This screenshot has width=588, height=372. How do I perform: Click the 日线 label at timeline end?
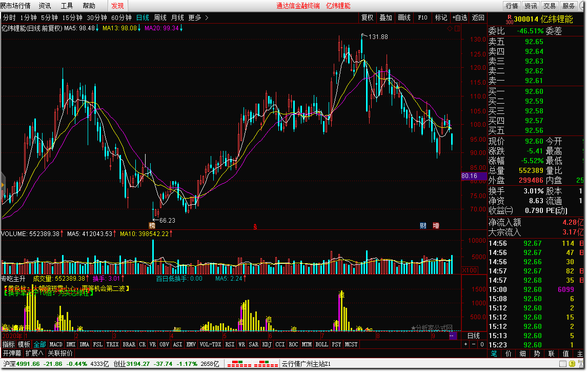[474, 336]
